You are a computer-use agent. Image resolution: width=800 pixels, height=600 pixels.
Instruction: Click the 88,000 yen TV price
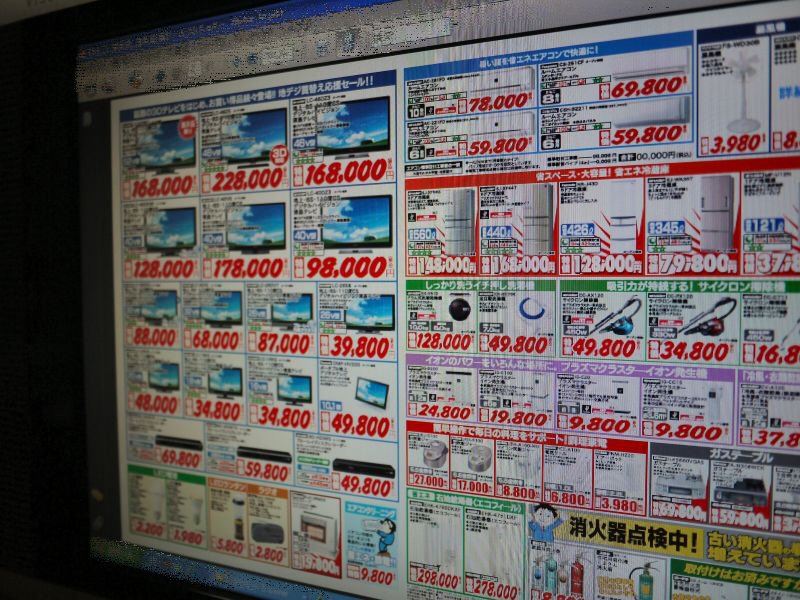click(155, 337)
